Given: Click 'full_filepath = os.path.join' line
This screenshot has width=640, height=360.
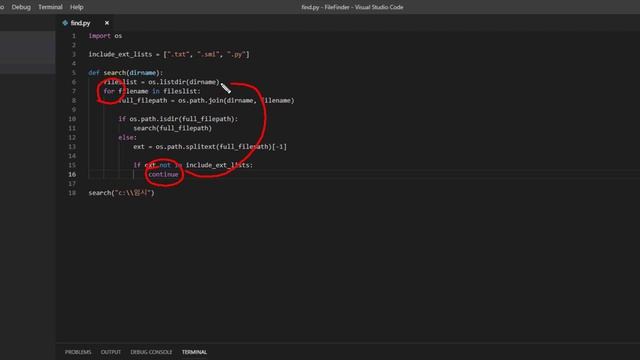Looking at the screenshot, I should tap(206, 100).
